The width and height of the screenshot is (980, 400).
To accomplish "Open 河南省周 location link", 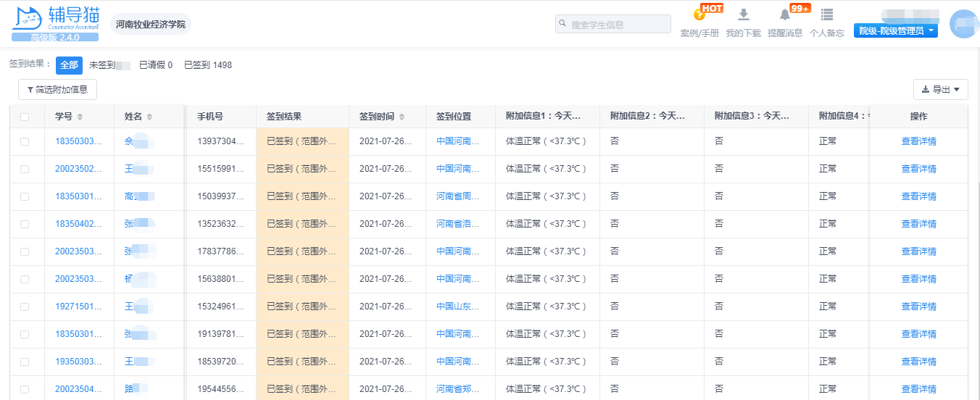I will point(457,196).
